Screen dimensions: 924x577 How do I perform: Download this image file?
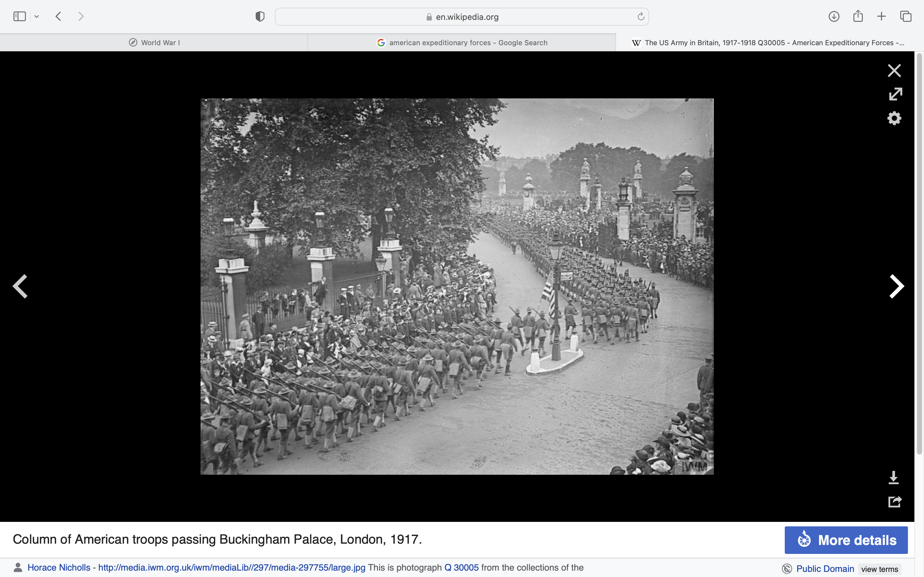(894, 477)
